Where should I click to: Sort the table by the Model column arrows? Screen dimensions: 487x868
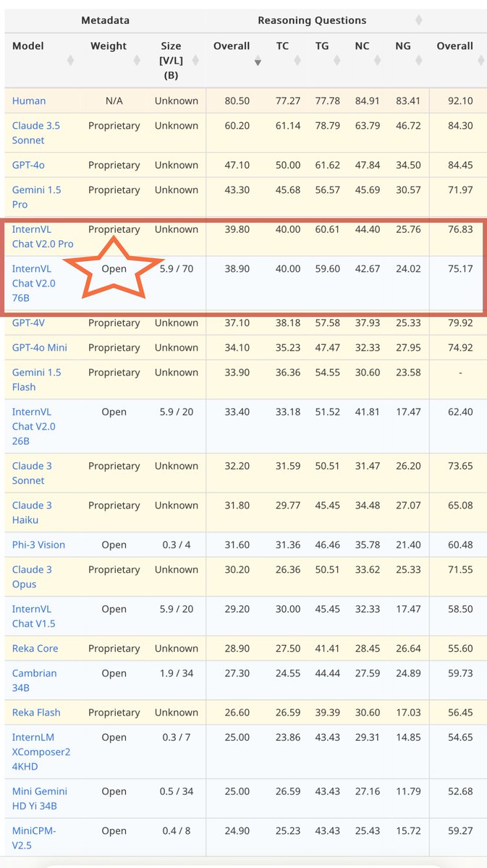point(70,61)
